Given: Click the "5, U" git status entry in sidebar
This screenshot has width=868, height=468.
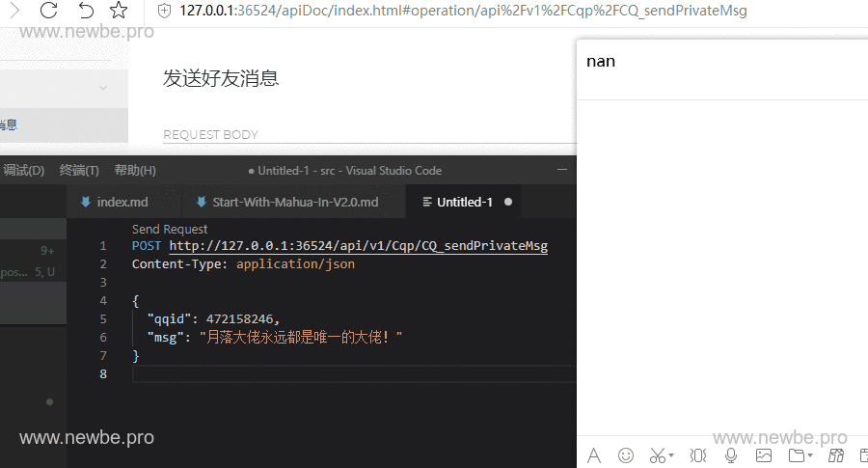Looking at the screenshot, I should 44,272.
